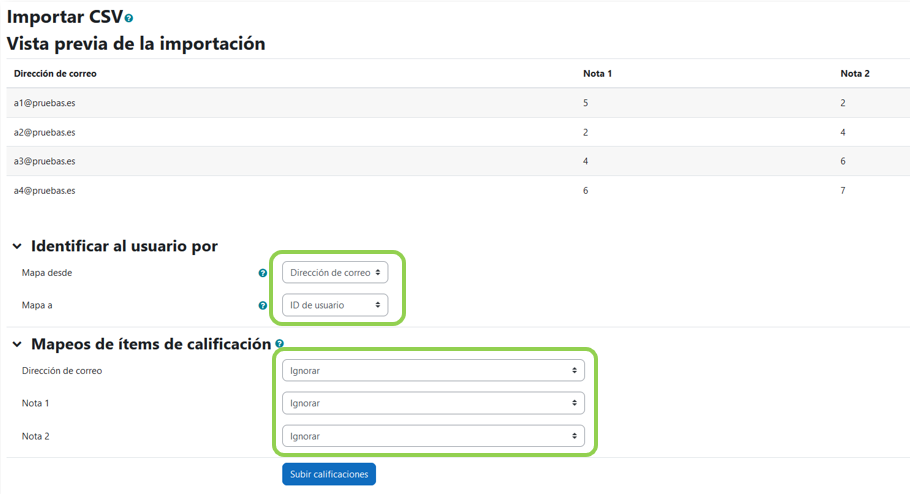The width and height of the screenshot is (910, 494).
Task: Select the a3@pruebas.es email cell
Action: click(44, 161)
